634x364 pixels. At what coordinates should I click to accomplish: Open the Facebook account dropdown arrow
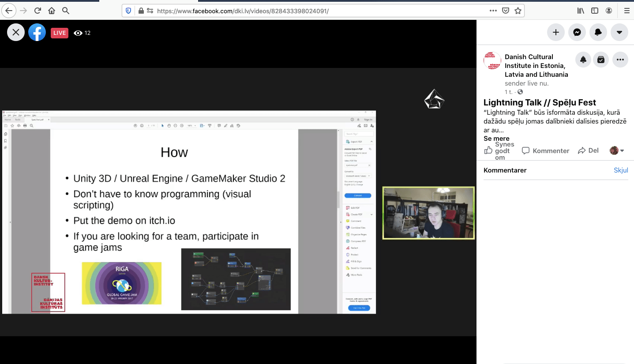[x=619, y=32]
